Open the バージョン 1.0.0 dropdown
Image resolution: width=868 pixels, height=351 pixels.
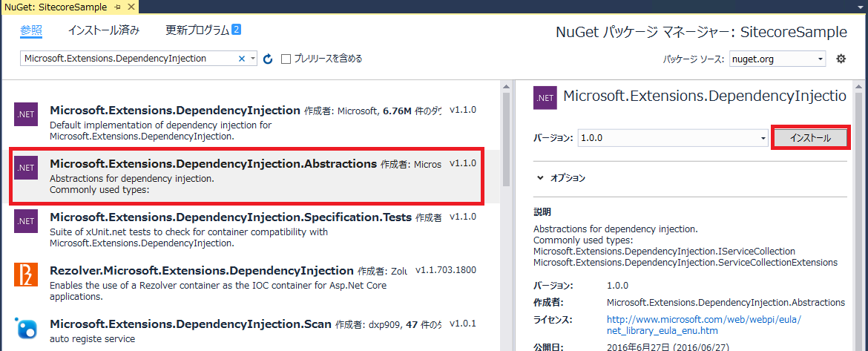click(673, 139)
